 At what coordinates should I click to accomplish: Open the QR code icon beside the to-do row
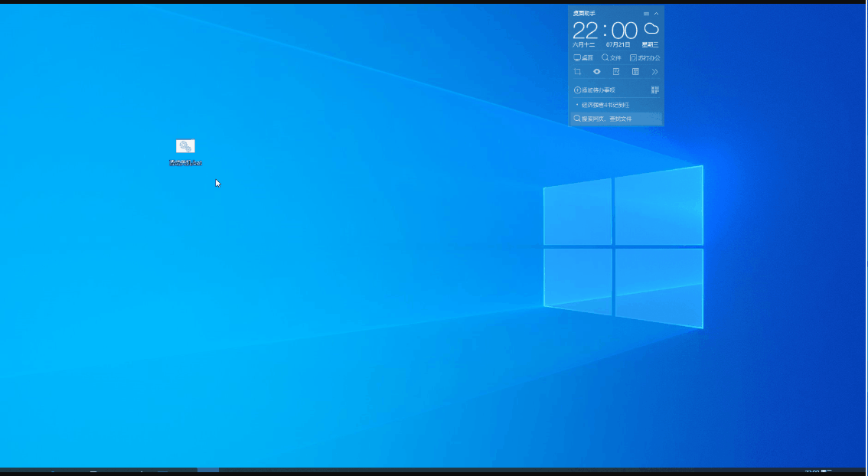655,90
